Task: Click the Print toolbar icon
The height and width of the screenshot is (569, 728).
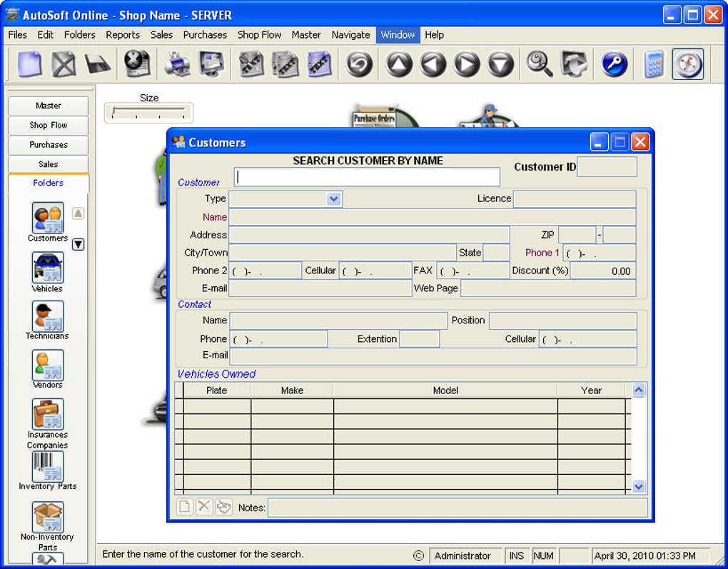Action: [177, 64]
